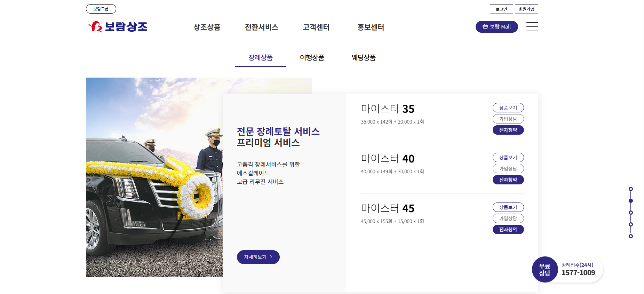
Task: View product for 마이스터 40
Action: pos(508,158)
